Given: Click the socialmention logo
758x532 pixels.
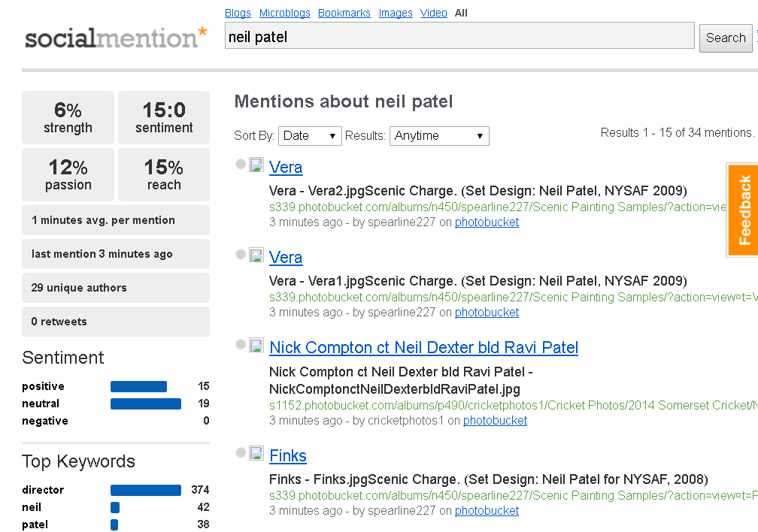Looking at the screenshot, I should coord(116,38).
